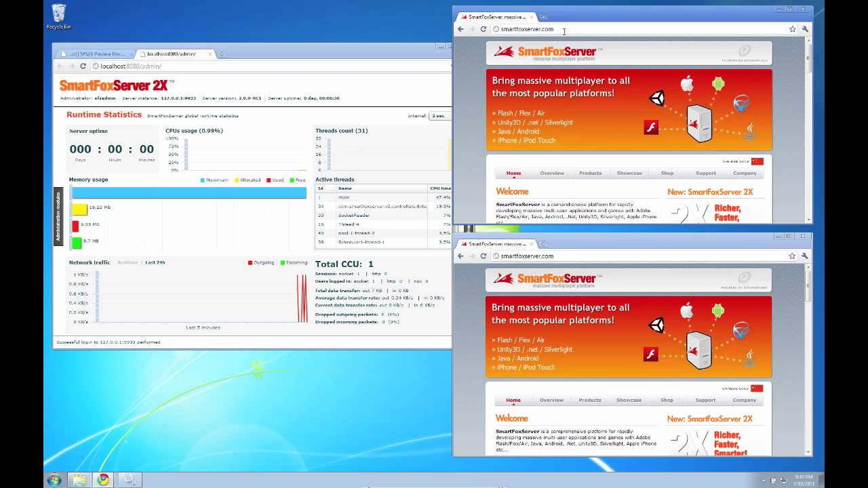Go back in upper smartfoxserver.com window

(x=460, y=29)
